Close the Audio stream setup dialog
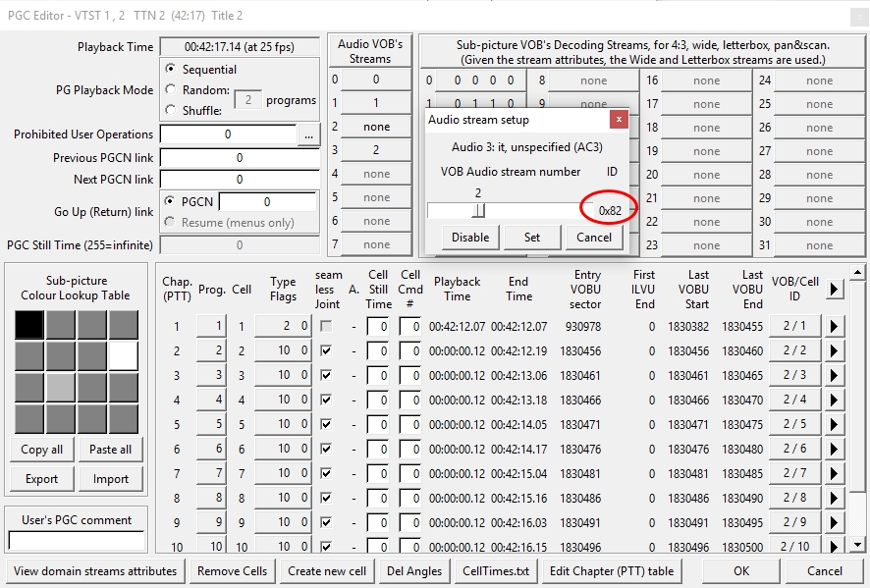Image resolution: width=870 pixels, height=588 pixels. (619, 119)
